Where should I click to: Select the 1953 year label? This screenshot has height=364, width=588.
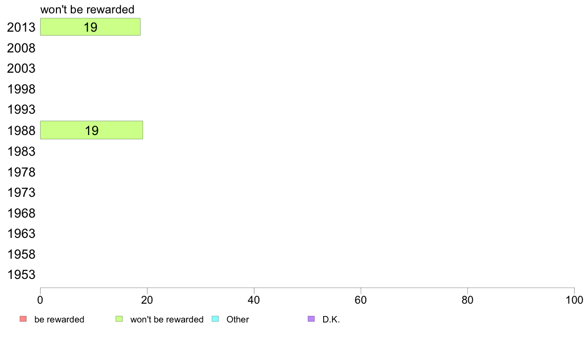coord(21,275)
